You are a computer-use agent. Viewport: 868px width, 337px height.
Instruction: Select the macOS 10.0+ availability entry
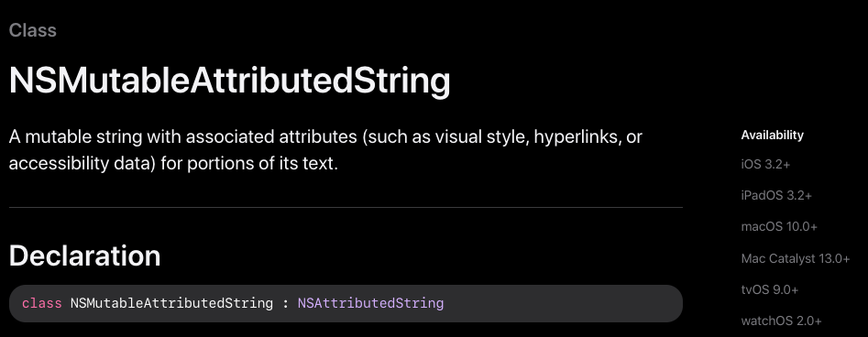point(779,227)
